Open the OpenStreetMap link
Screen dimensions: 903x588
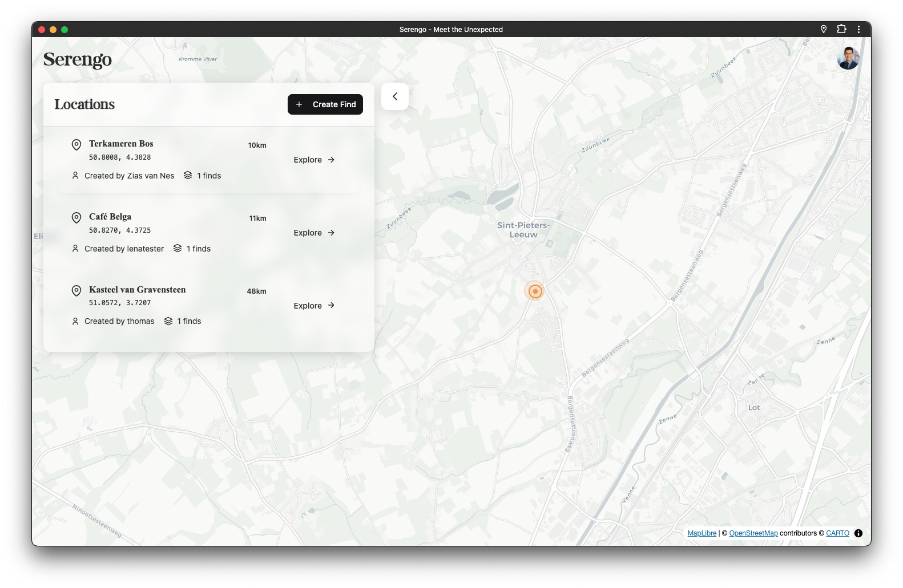(753, 533)
